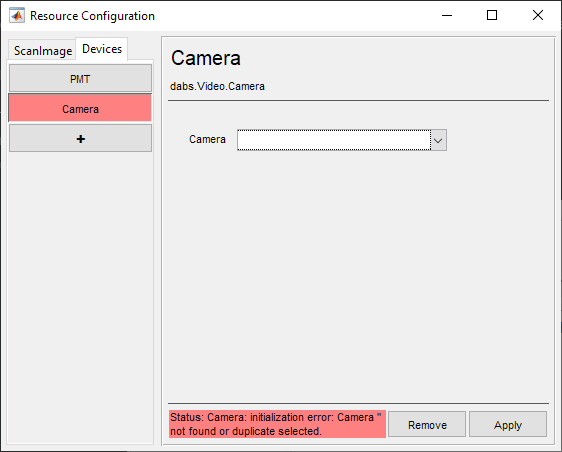This screenshot has height=452, width=562.
Task: Click the large Camera heading
Action: [x=206, y=58]
